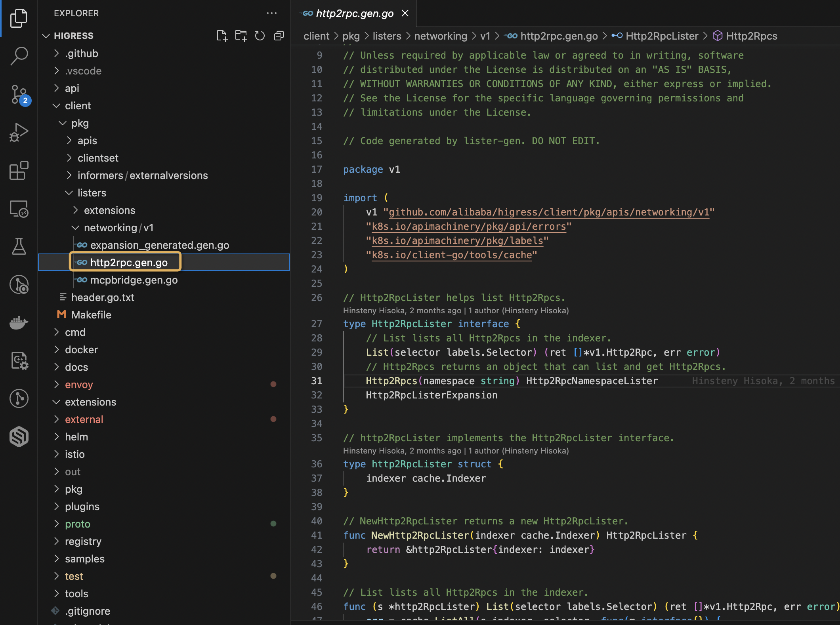
Task: Collapse all folders in the Explorer
Action: click(x=279, y=36)
